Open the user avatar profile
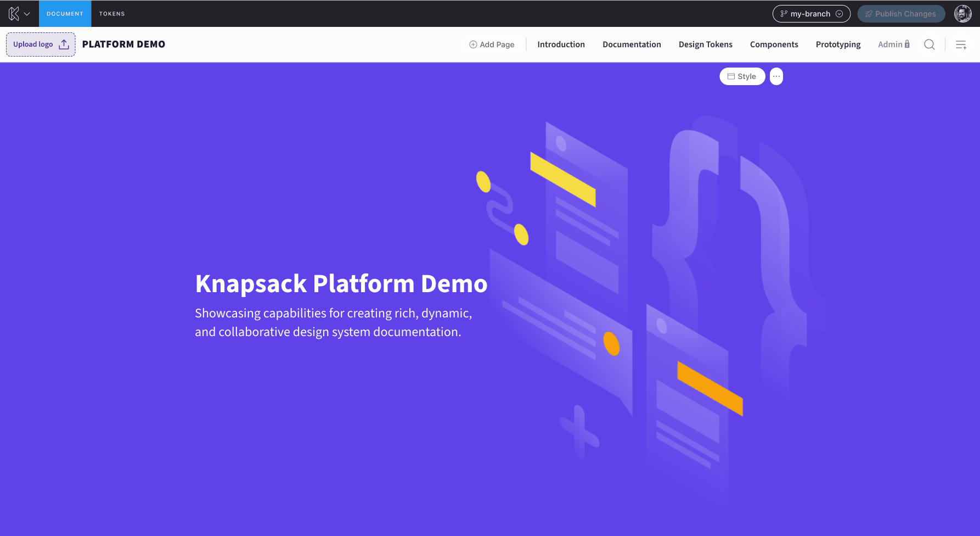Viewport: 980px width, 536px height. click(x=962, y=13)
